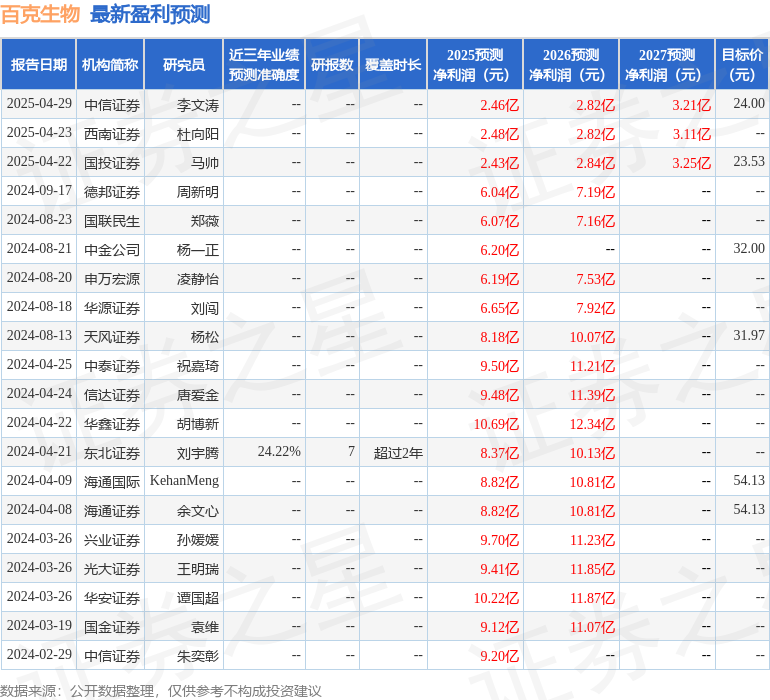Click researcher KehanMeng
770x700 pixels.
click(184, 480)
